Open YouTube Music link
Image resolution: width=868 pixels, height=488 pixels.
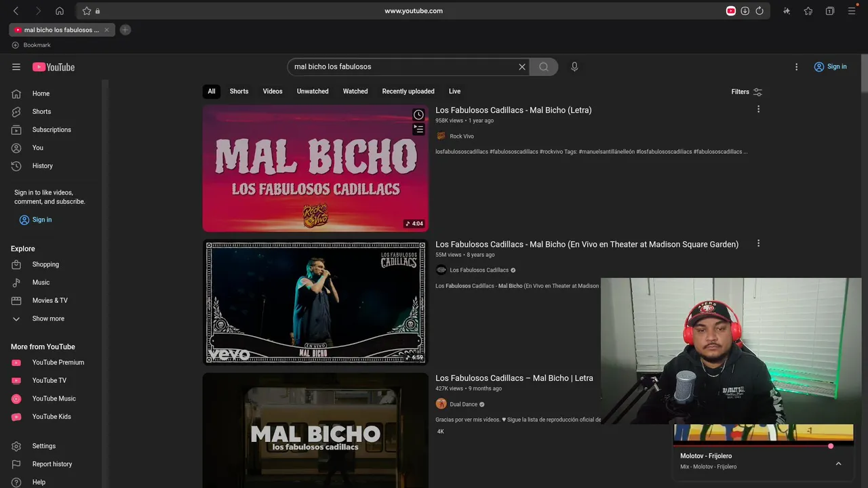coord(54,399)
